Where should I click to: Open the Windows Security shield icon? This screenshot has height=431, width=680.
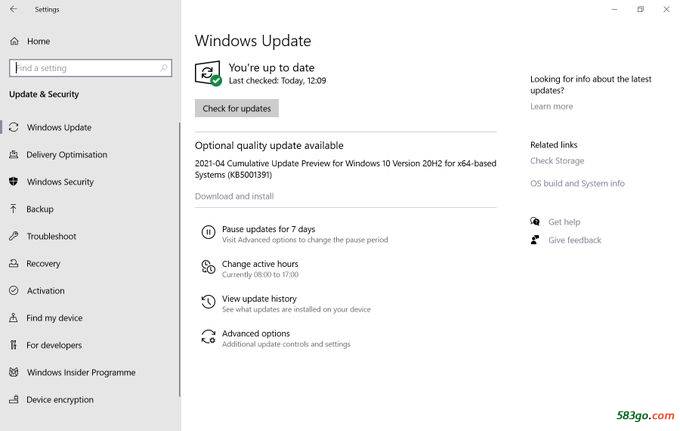14,181
